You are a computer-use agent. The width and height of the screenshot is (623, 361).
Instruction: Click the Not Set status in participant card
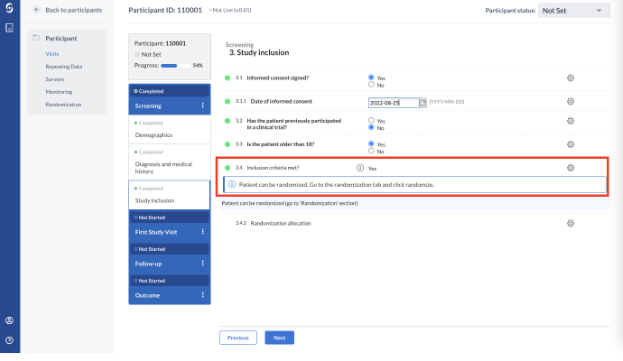pos(151,54)
